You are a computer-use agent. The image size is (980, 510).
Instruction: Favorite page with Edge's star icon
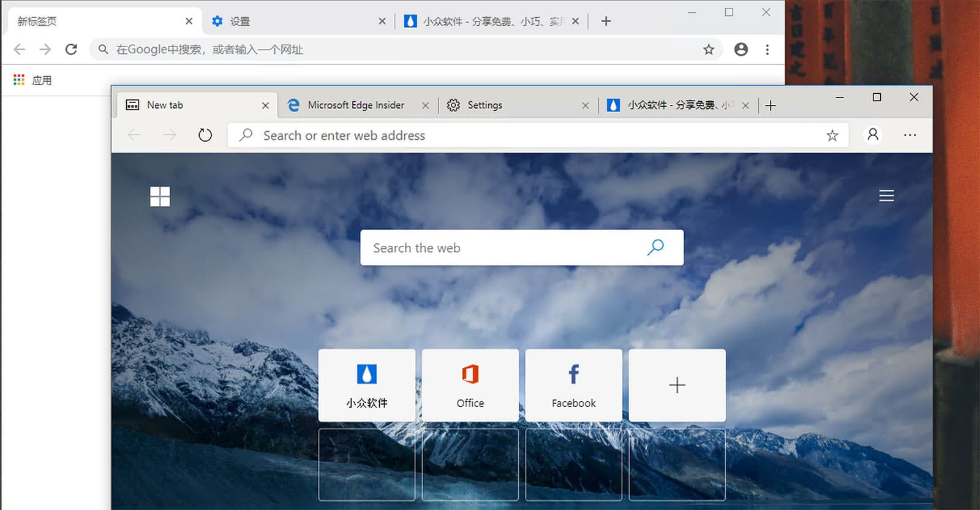[x=832, y=135]
